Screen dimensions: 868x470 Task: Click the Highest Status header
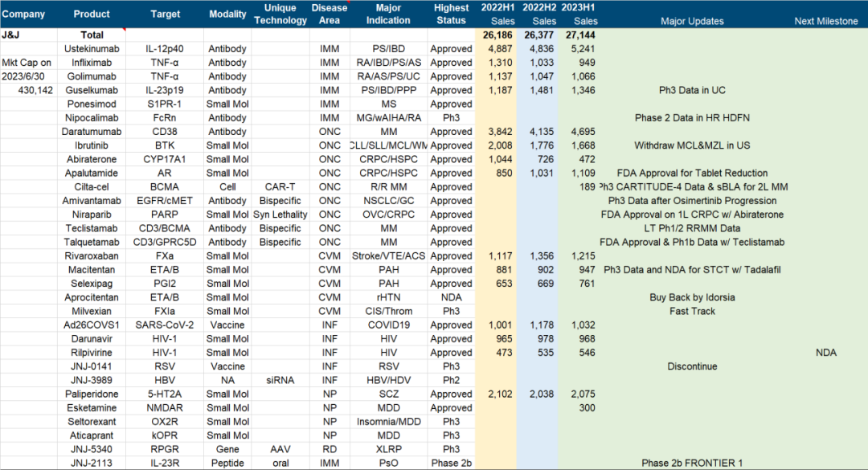click(451, 14)
